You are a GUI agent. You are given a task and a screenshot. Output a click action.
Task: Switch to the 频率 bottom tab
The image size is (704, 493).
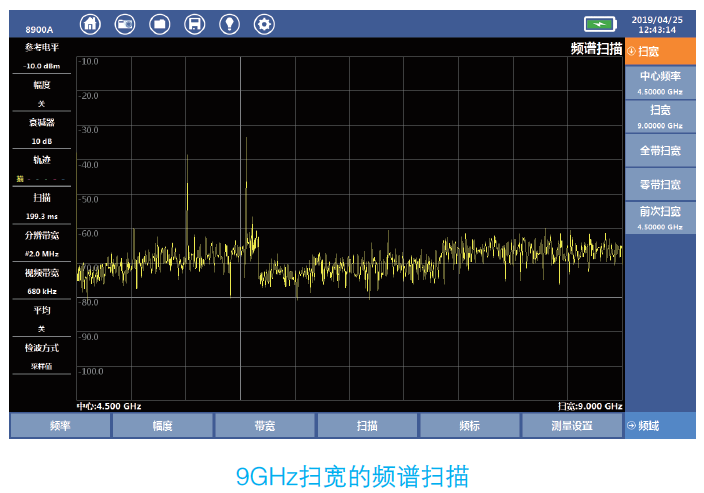(x=60, y=426)
